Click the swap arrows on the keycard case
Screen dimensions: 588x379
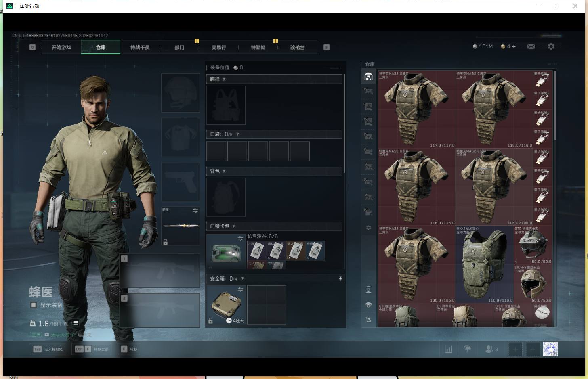(x=240, y=238)
